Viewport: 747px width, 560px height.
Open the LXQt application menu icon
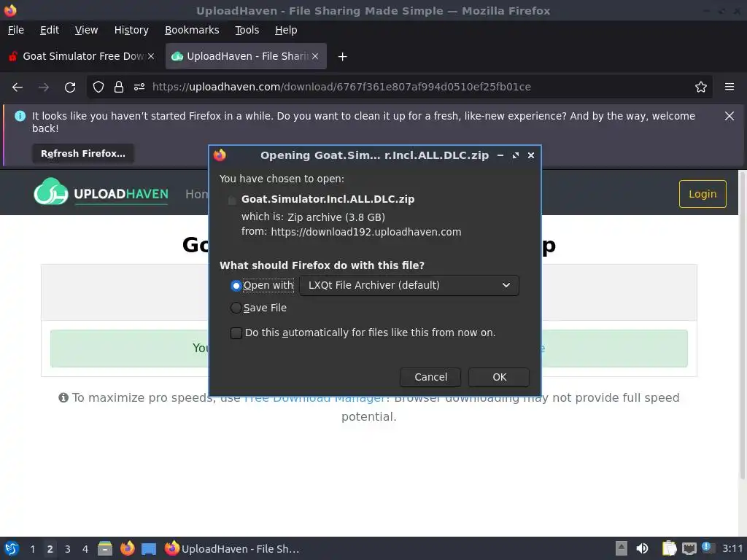coord(11,548)
